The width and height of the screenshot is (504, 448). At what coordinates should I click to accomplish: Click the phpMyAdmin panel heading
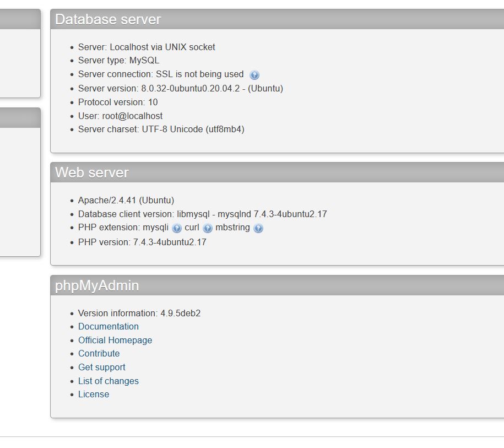(x=96, y=285)
